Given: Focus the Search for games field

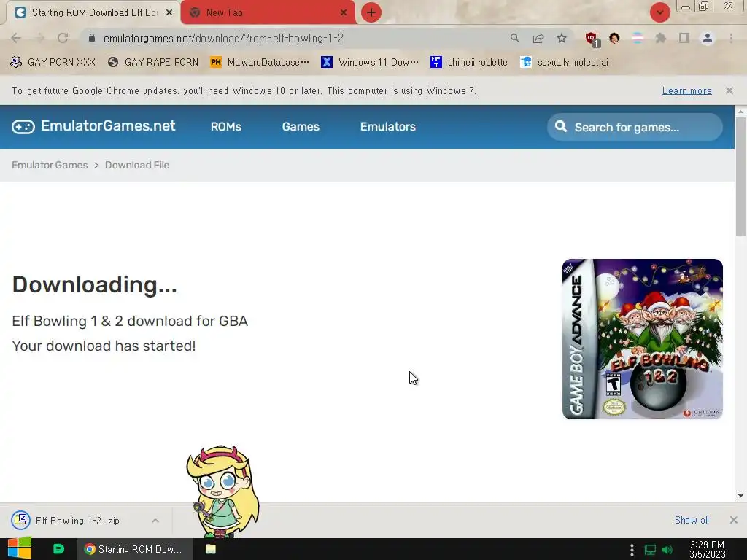Looking at the screenshot, I should (x=635, y=127).
